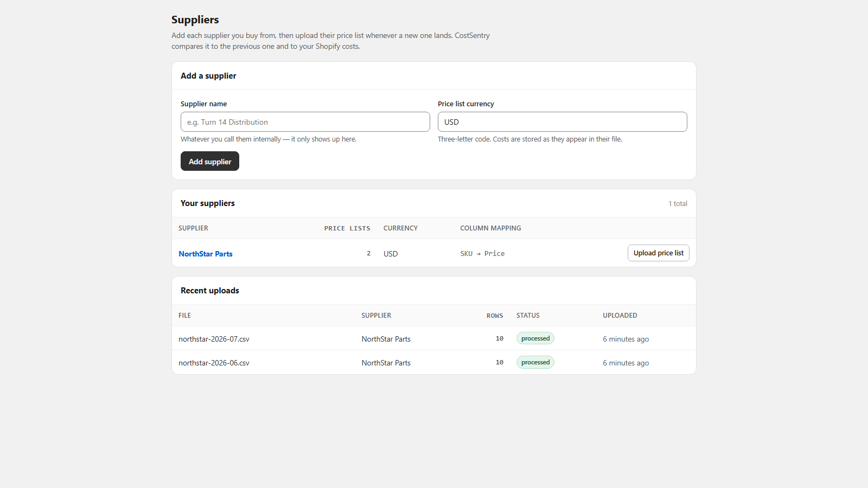Click the ROWS column header
Screen dimensions: 868x488
(495, 316)
